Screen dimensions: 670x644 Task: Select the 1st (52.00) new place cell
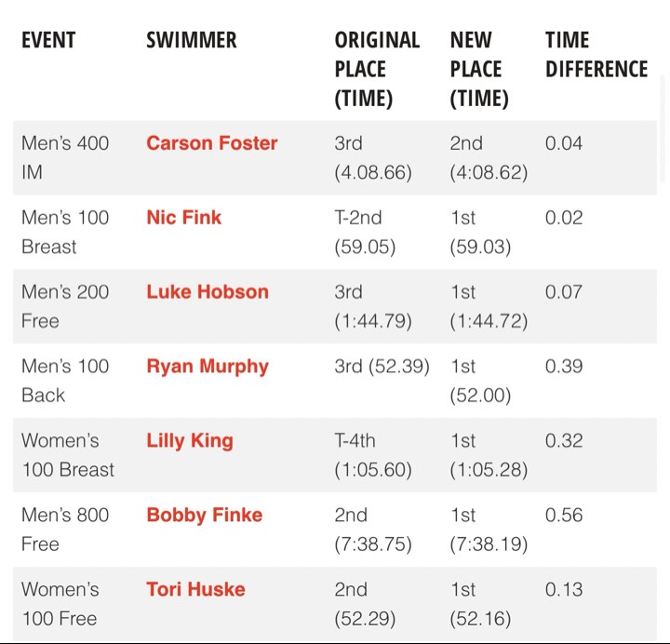[480, 381]
